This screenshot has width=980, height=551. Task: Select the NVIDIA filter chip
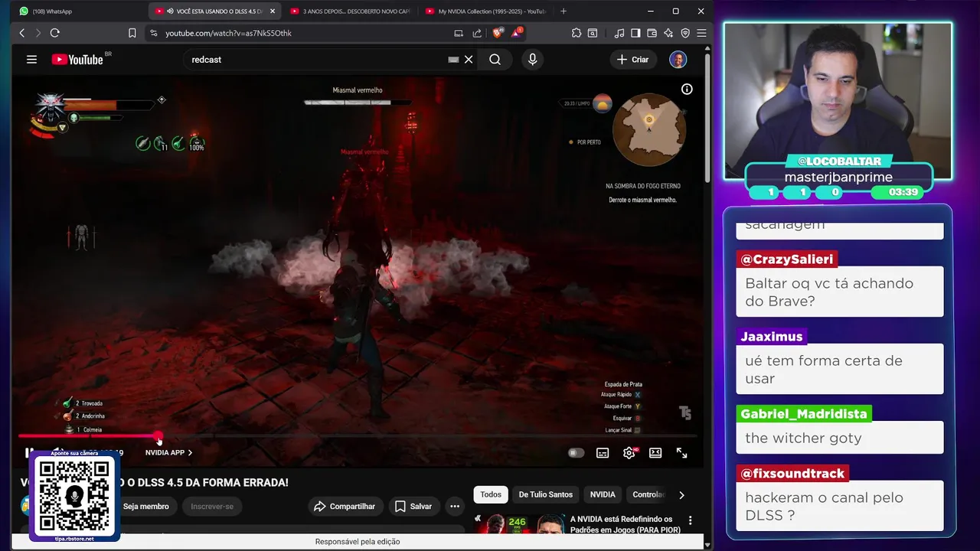click(x=603, y=494)
